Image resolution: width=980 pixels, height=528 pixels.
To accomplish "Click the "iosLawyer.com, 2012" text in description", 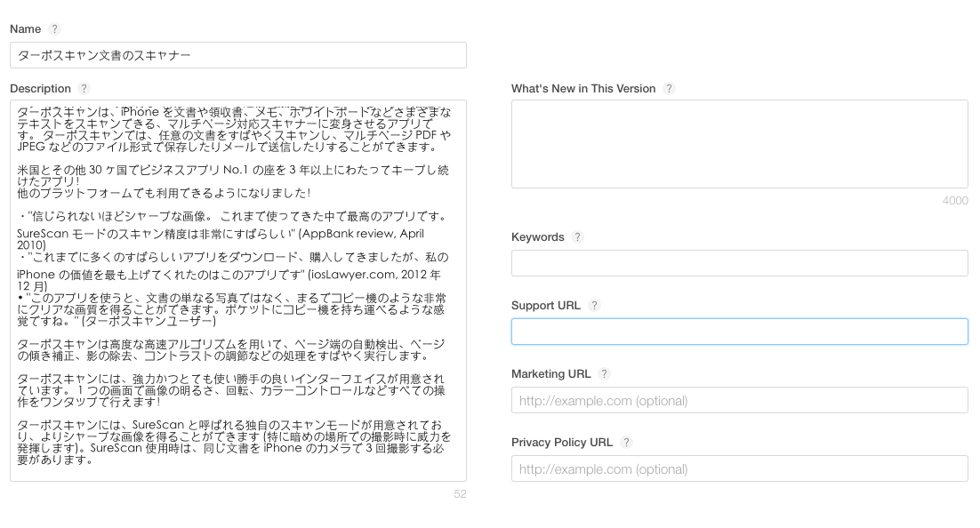I will (367, 275).
